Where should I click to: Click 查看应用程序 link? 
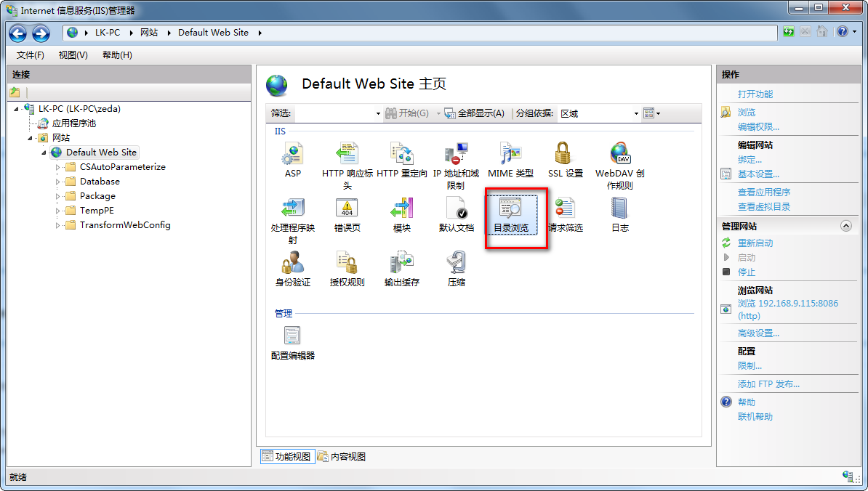764,192
